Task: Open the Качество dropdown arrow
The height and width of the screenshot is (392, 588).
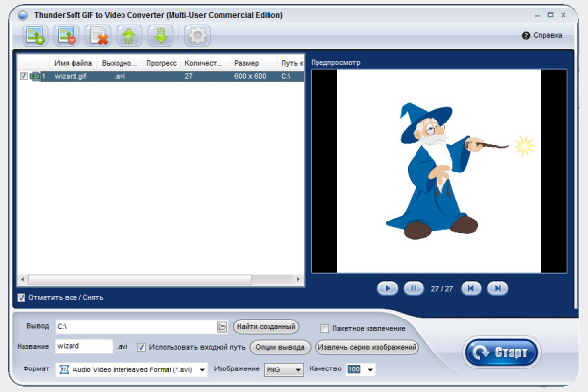Action: [370, 369]
